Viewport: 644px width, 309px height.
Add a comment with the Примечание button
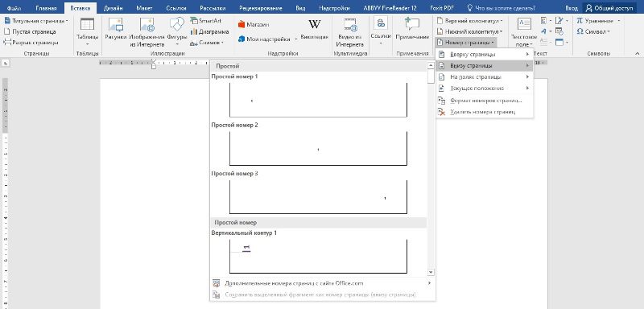(412, 30)
